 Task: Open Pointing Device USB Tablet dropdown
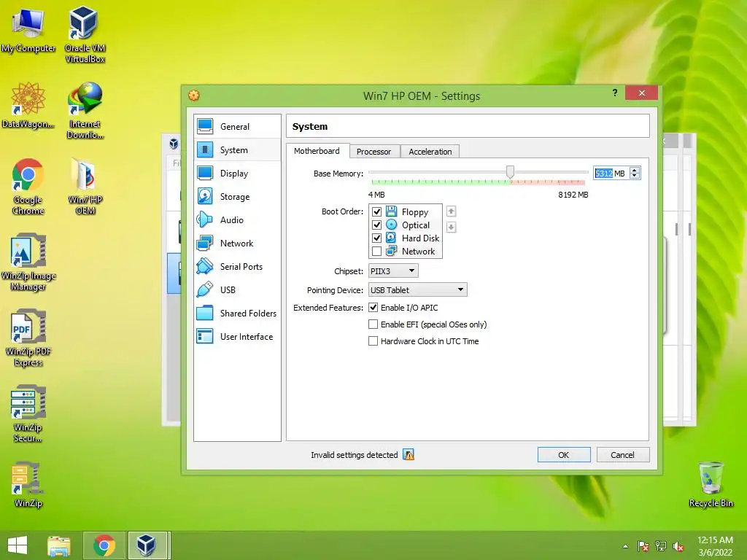tap(417, 290)
